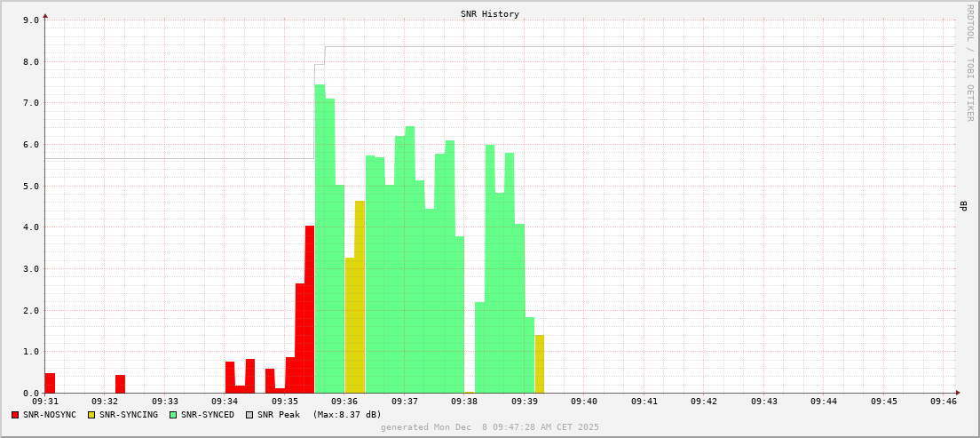Click the 9.0 value on the y-axis
This screenshot has height=438, width=980.
coord(30,20)
